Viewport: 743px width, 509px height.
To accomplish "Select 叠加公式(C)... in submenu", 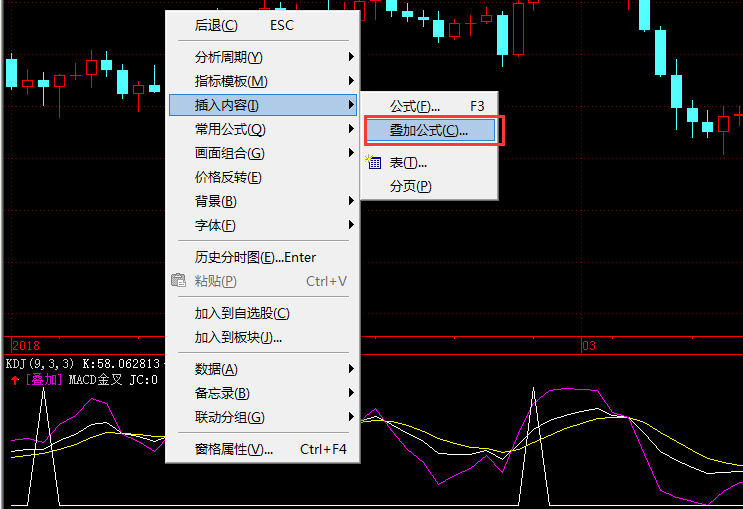I will click(430, 130).
